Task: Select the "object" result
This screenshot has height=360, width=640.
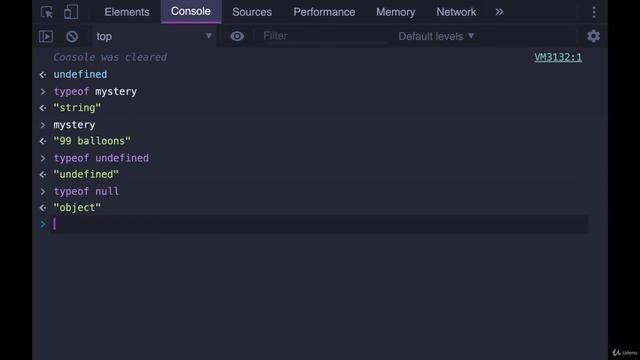Action: tap(77, 208)
